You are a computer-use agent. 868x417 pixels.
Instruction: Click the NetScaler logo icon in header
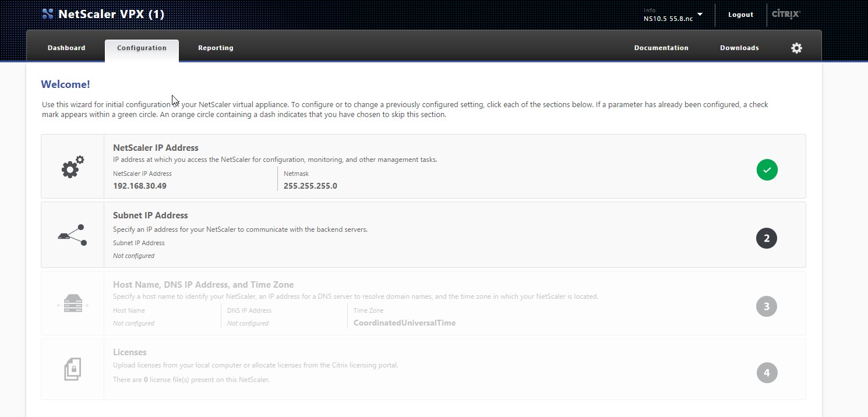pos(48,15)
